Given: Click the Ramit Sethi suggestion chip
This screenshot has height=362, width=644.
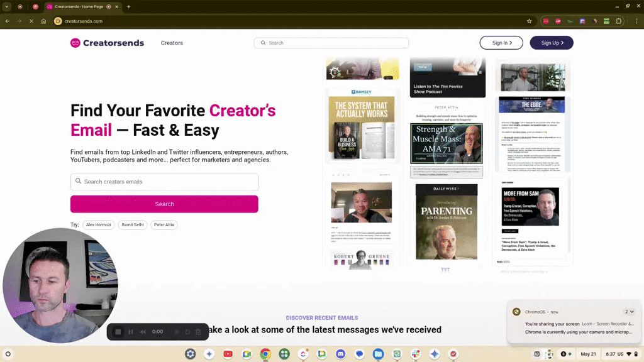Looking at the screenshot, I should tap(132, 224).
